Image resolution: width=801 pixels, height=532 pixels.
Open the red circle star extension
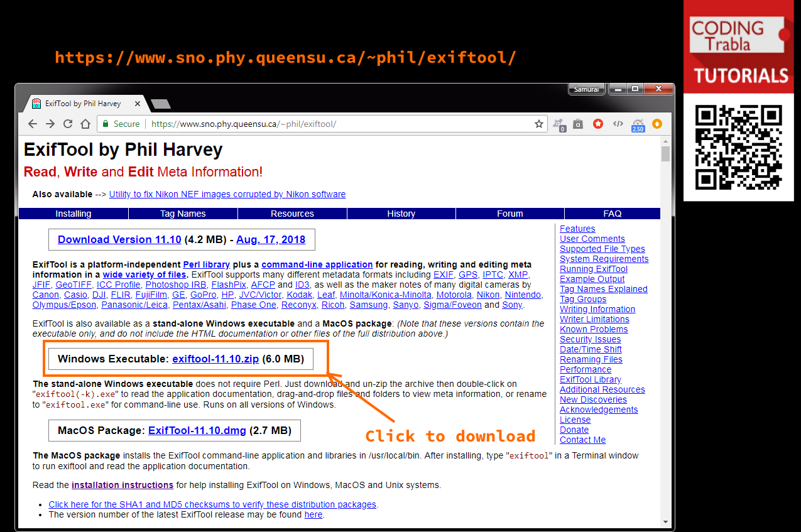click(598, 124)
